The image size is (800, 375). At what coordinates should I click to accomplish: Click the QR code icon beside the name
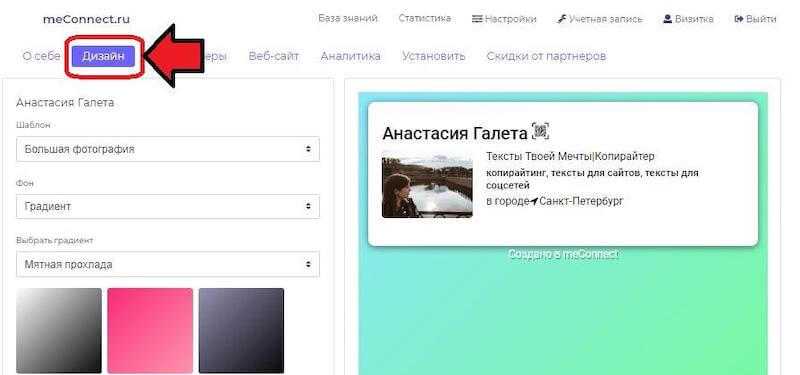[540, 132]
